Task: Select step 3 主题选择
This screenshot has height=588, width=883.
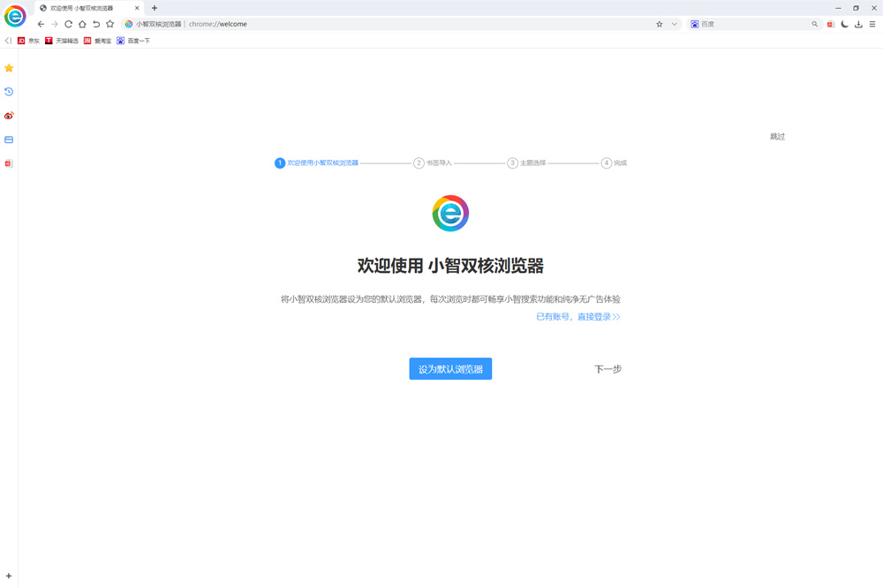Action: [x=526, y=162]
